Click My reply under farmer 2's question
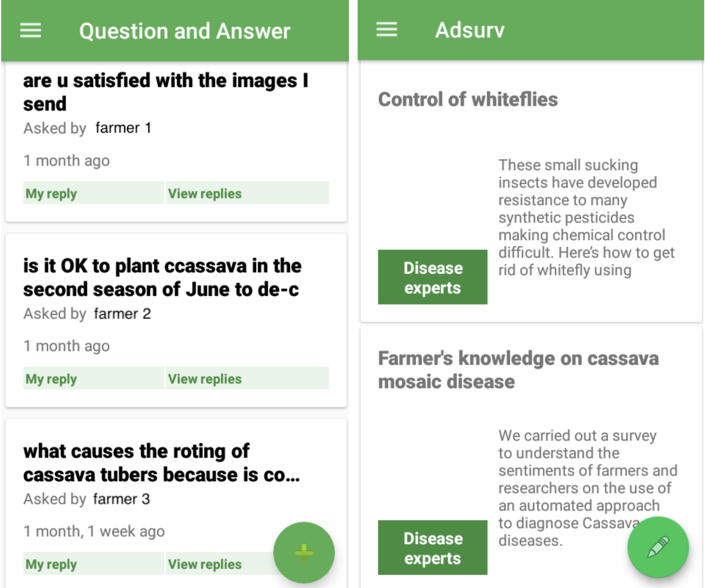705x588 pixels. point(93,379)
